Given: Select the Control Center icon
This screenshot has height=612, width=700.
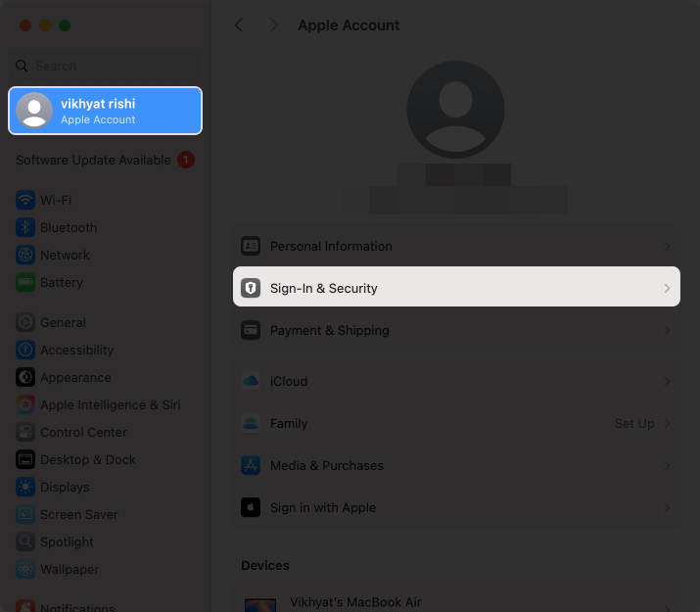Looking at the screenshot, I should (x=25, y=432).
